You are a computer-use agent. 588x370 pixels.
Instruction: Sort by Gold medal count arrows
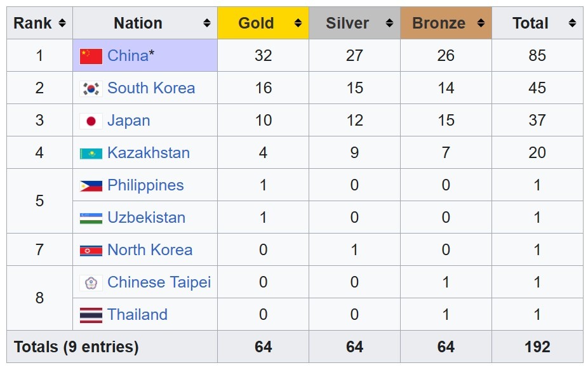(298, 23)
